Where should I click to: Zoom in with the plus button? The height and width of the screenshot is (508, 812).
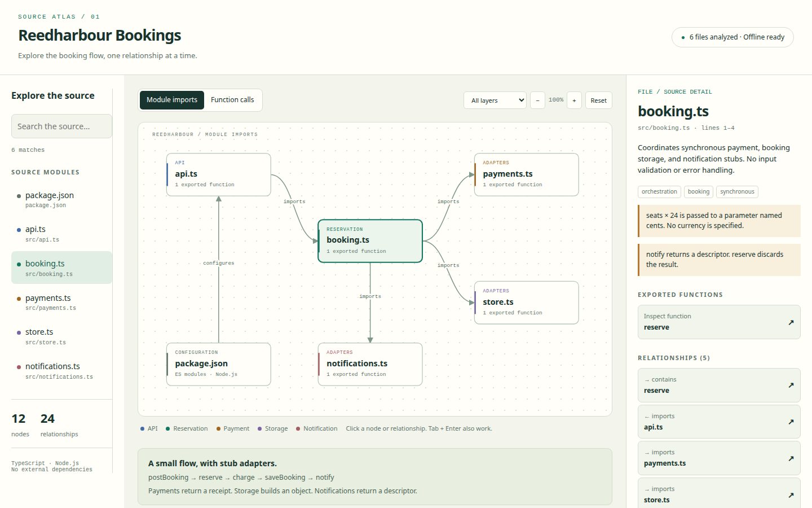(x=574, y=100)
